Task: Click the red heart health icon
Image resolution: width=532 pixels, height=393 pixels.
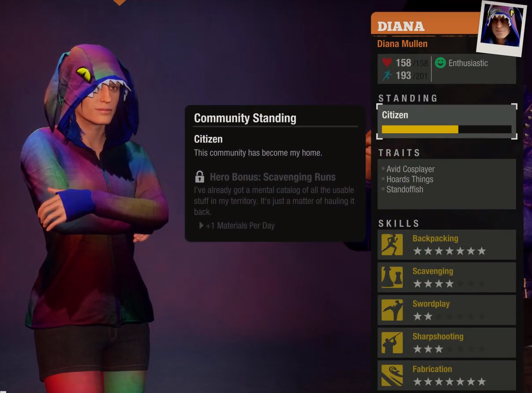Action: pos(387,63)
